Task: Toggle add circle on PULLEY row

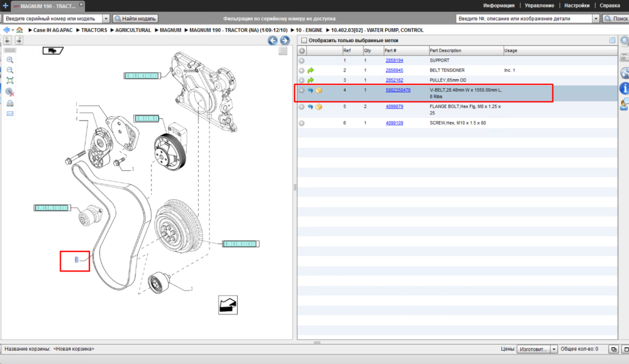Action: 302,80
